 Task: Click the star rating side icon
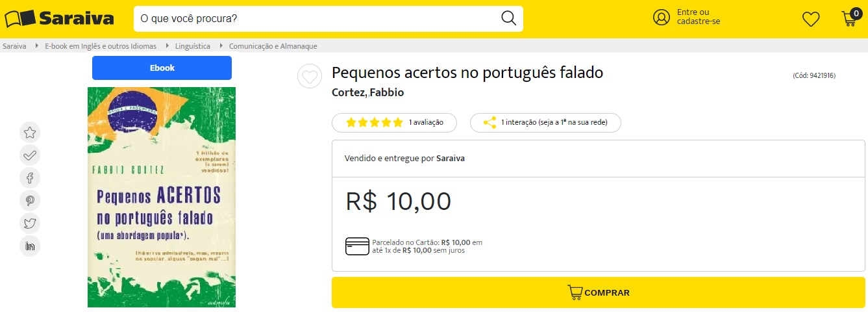pyautogui.click(x=30, y=133)
